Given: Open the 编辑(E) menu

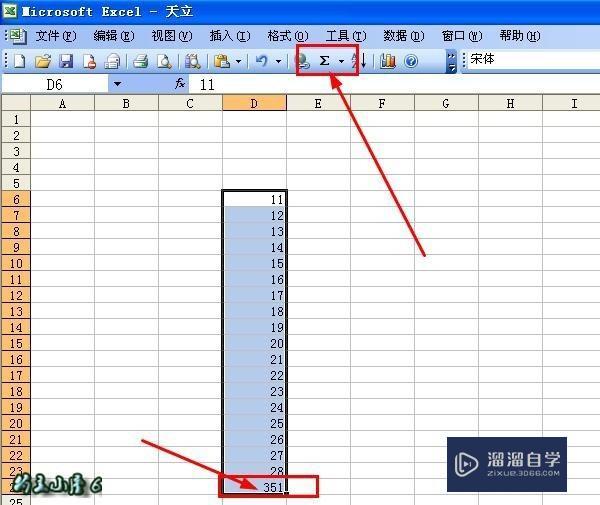Looking at the screenshot, I should [114, 36].
